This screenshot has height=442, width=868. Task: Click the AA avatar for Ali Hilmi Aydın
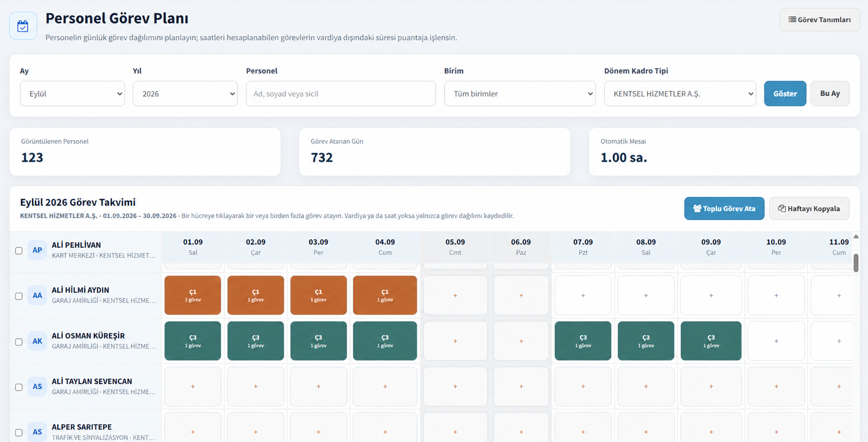point(37,295)
